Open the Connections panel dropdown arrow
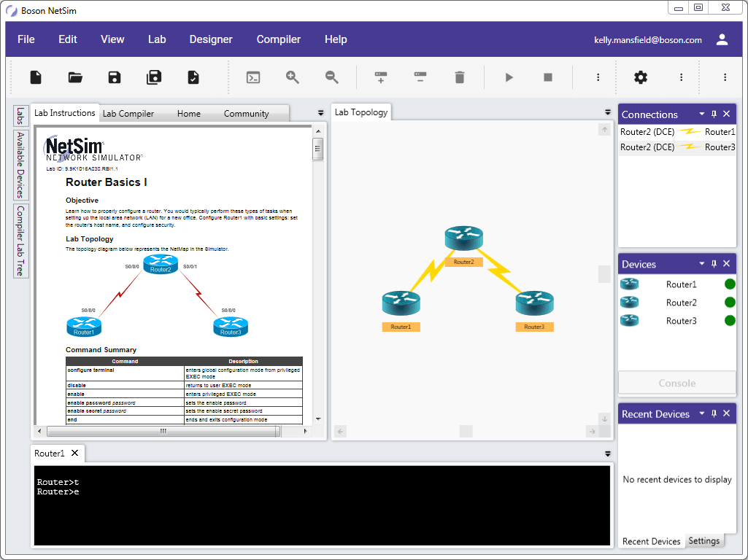The image size is (748, 560). pyautogui.click(x=702, y=114)
